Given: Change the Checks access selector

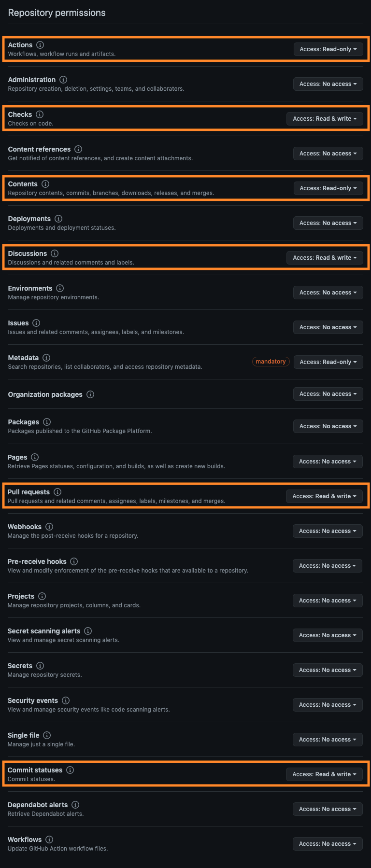Looking at the screenshot, I should point(324,118).
